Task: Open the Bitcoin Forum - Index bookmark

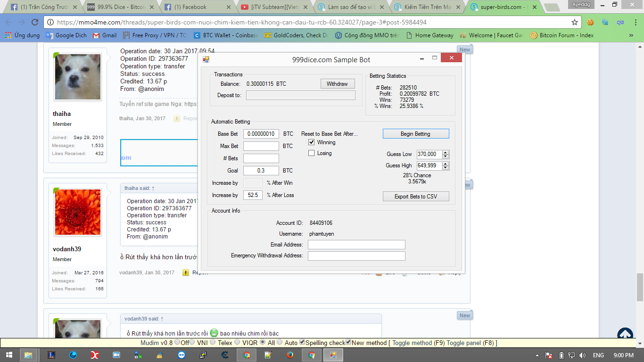Action: [x=562, y=35]
